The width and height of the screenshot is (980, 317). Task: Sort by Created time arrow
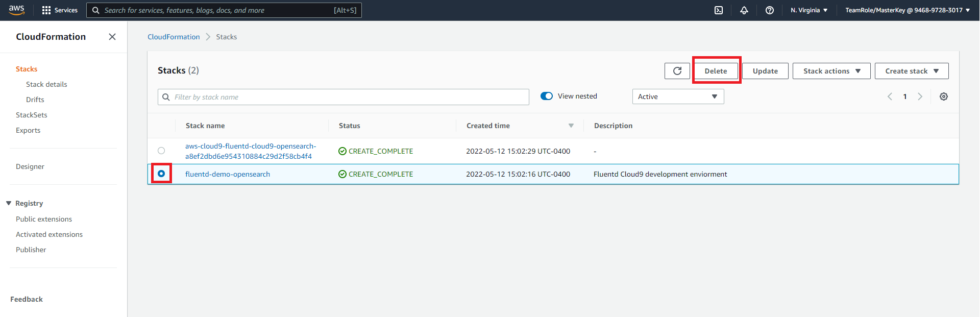pyautogui.click(x=571, y=126)
